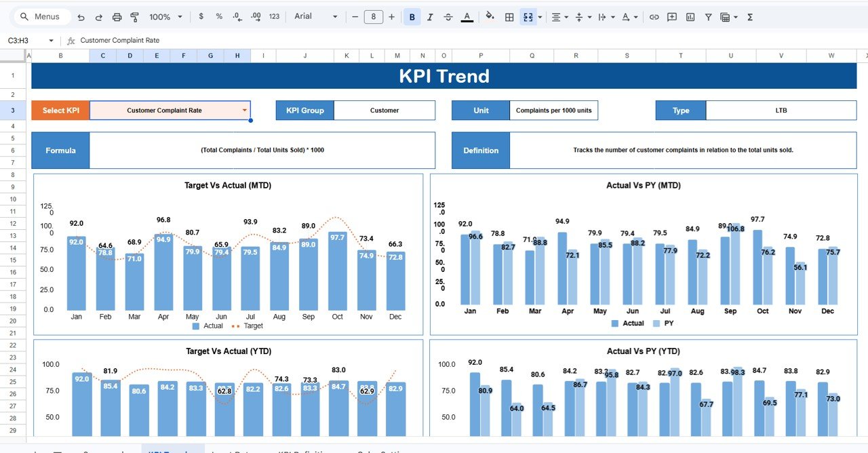This screenshot has height=453, width=868.
Task: Insert a chart from the toolbar
Action: 690,16
